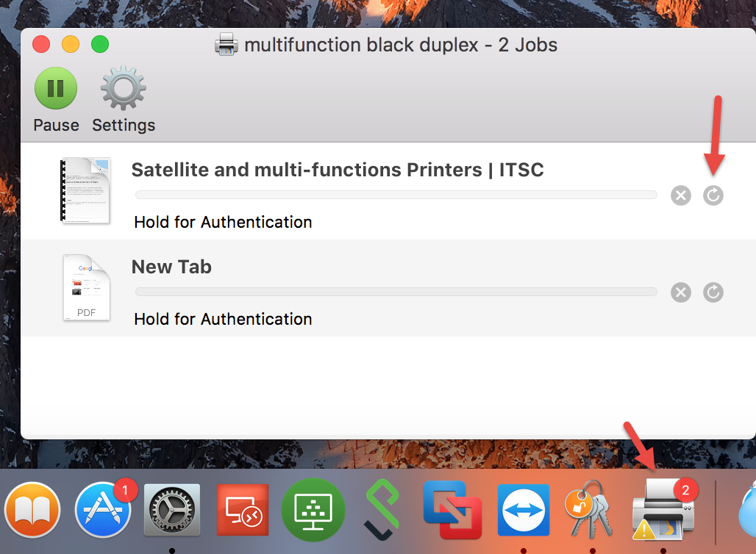Image resolution: width=756 pixels, height=554 pixels.
Task: Pause the printer queue
Action: click(56, 89)
